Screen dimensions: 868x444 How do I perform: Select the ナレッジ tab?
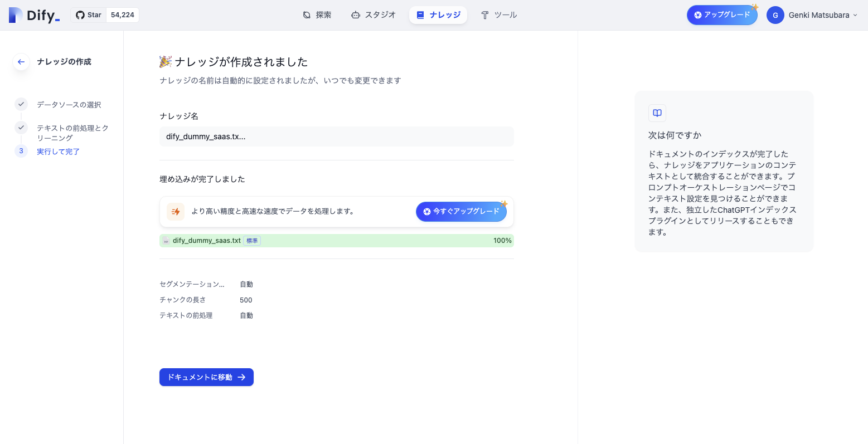438,15
